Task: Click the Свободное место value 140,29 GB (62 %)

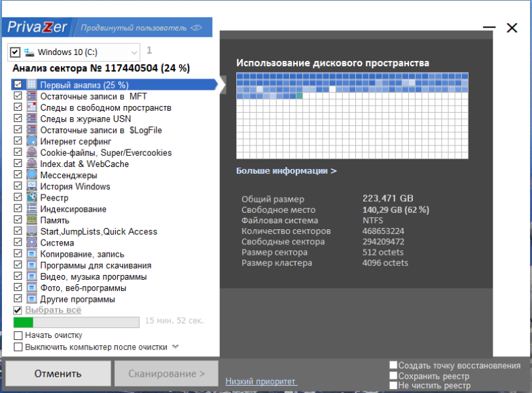Action: [396, 210]
